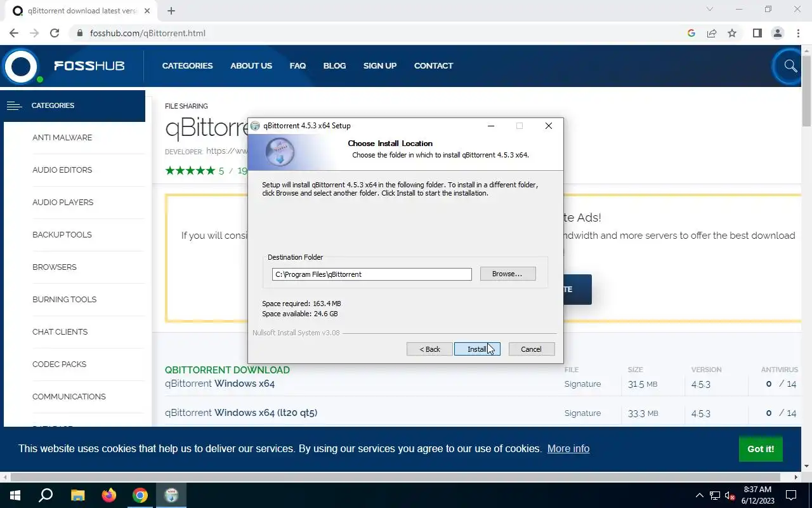Toggle the sidebar CATEGORIES hamburger icon
This screenshot has height=508, width=812.
[15, 105]
